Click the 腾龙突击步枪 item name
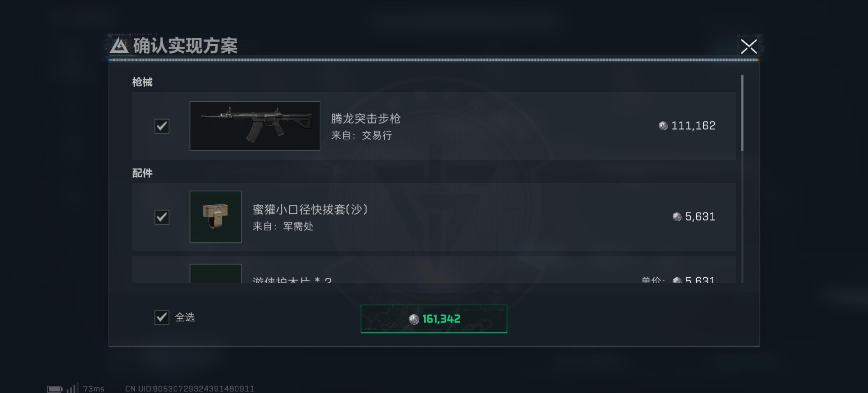Image resolution: width=868 pixels, height=393 pixels. 366,119
